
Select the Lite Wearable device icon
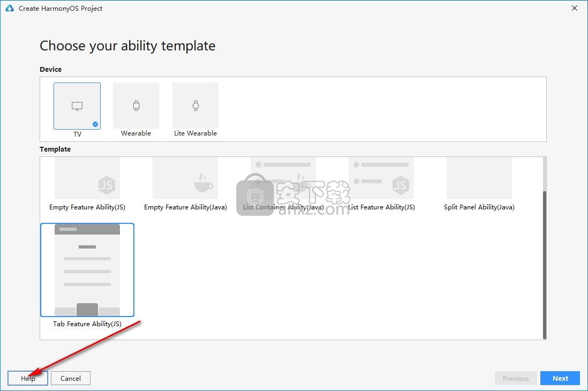(x=195, y=106)
